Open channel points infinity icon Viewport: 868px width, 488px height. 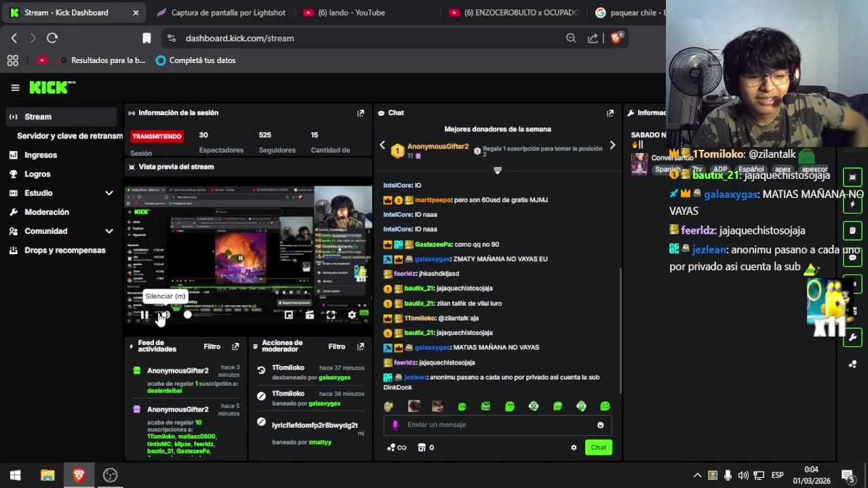[397, 447]
